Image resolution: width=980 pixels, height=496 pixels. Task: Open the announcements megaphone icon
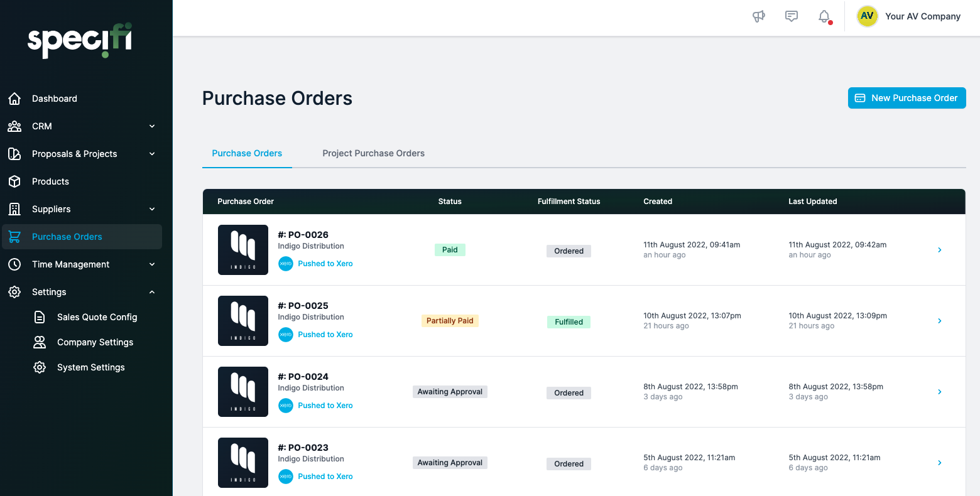pyautogui.click(x=759, y=16)
